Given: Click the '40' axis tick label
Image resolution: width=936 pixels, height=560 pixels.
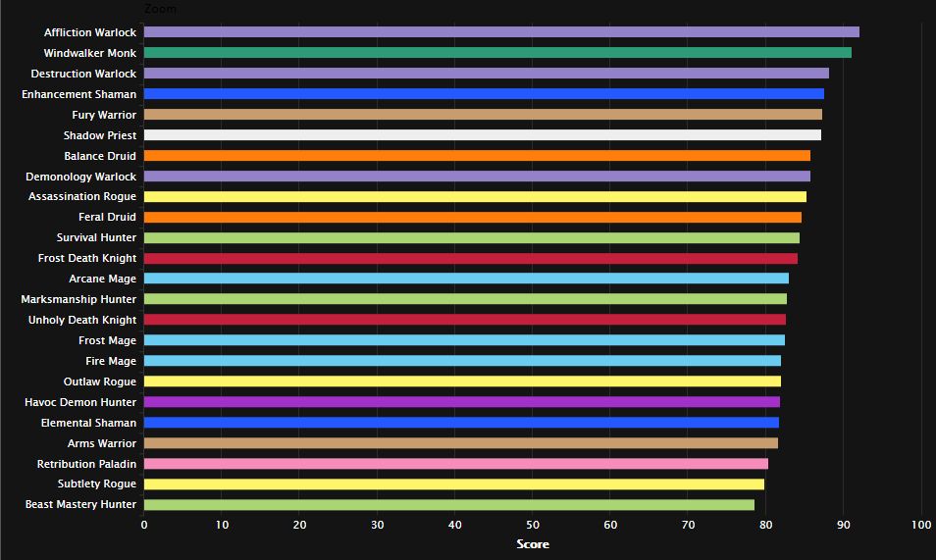Looking at the screenshot, I should 455,525.
